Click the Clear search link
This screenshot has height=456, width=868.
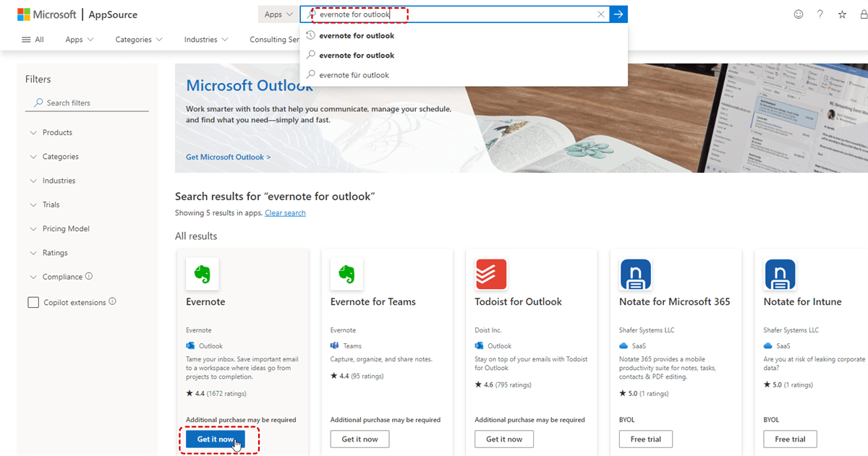285,213
